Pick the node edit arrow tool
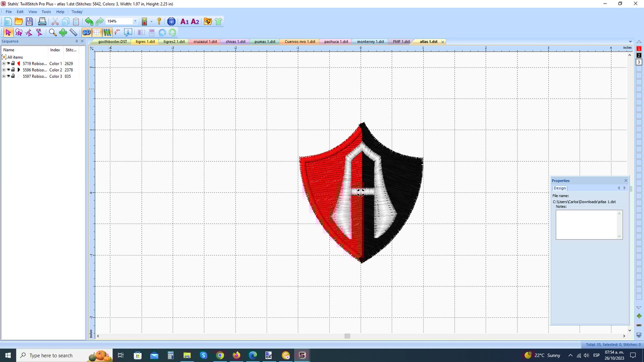The height and width of the screenshot is (362, 644). [29, 32]
